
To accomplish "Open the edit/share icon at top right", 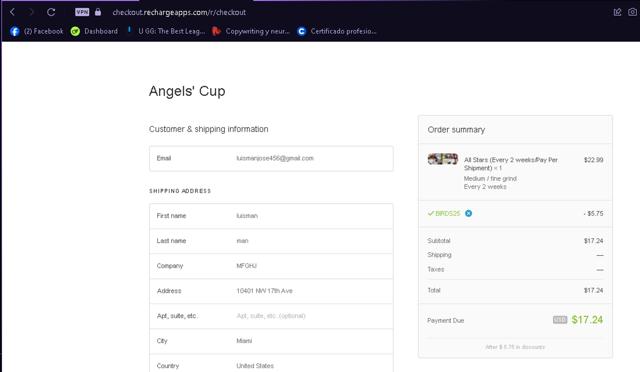I will pyautogui.click(x=617, y=12).
